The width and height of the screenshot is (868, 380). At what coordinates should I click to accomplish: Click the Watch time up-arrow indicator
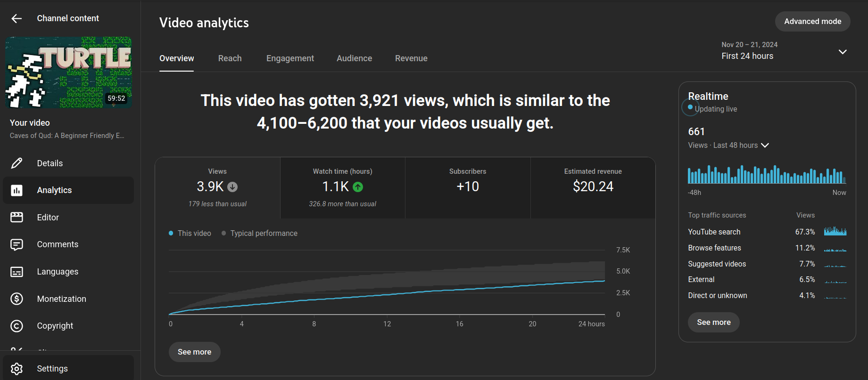pos(358,187)
